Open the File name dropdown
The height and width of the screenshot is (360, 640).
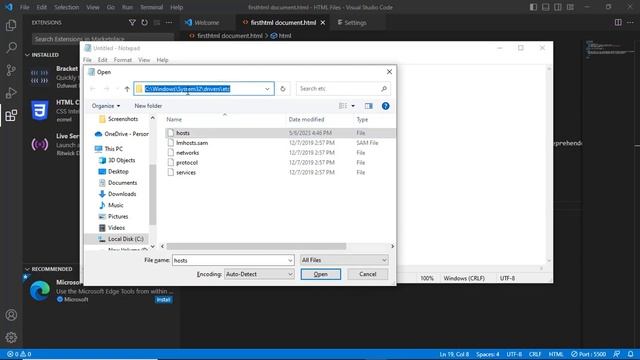pyautogui.click(x=290, y=260)
